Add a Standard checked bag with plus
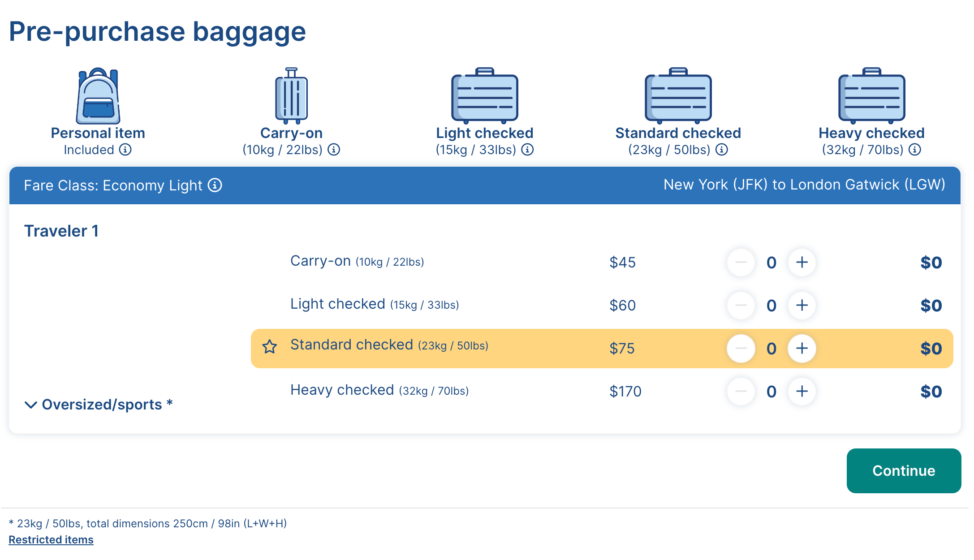This screenshot has width=974, height=560. tap(802, 349)
